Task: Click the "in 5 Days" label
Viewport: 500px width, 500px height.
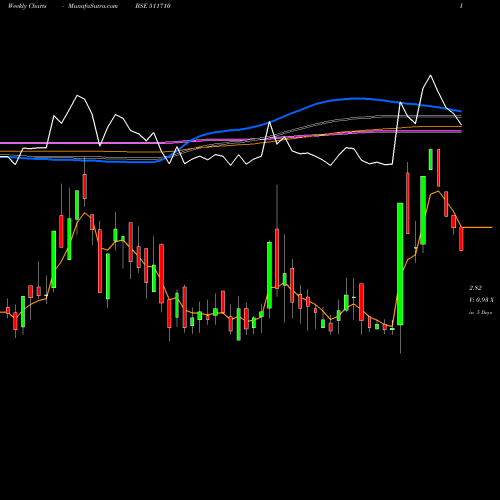Action: pos(480,313)
